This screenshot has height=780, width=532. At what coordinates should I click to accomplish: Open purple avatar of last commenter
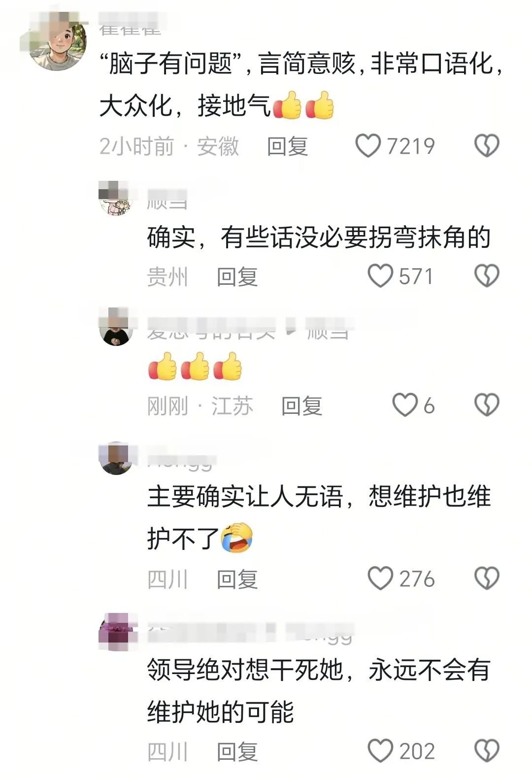tap(116, 631)
